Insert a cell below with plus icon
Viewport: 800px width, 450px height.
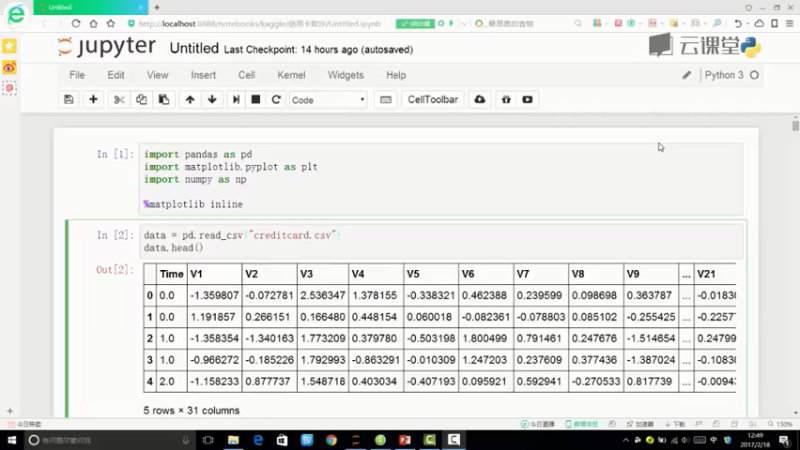(93, 99)
